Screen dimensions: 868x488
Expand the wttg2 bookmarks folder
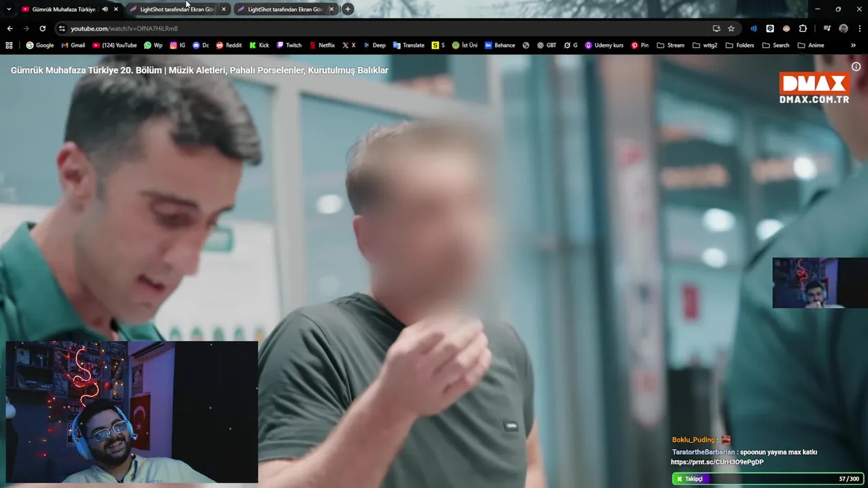point(705,45)
